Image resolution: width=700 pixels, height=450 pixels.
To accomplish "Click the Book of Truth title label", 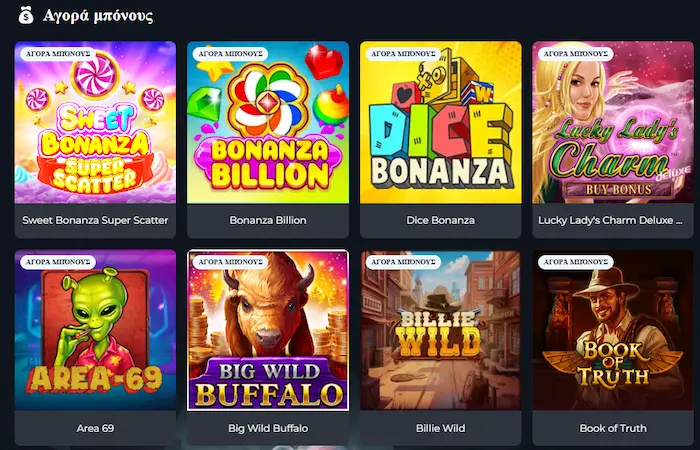I will 613,428.
